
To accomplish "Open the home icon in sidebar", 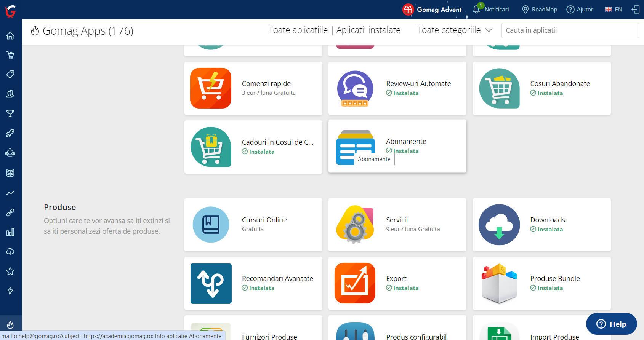I will pyautogui.click(x=10, y=35).
